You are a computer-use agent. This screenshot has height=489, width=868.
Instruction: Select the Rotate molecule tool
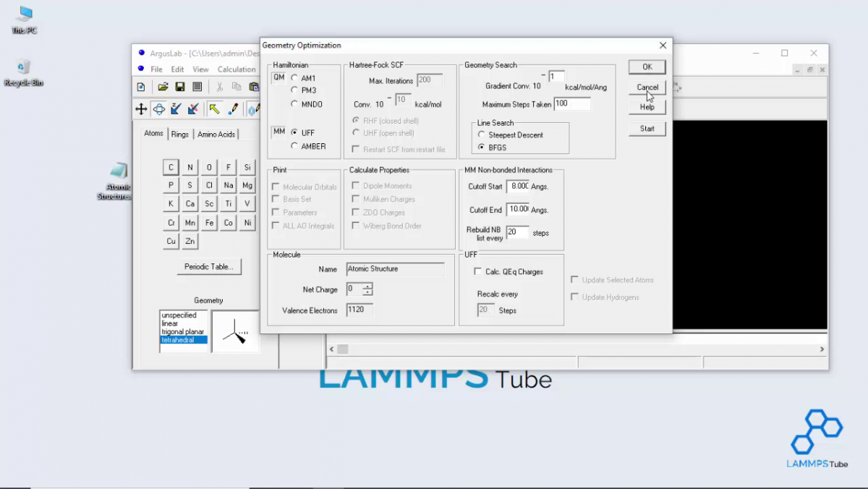(x=160, y=109)
